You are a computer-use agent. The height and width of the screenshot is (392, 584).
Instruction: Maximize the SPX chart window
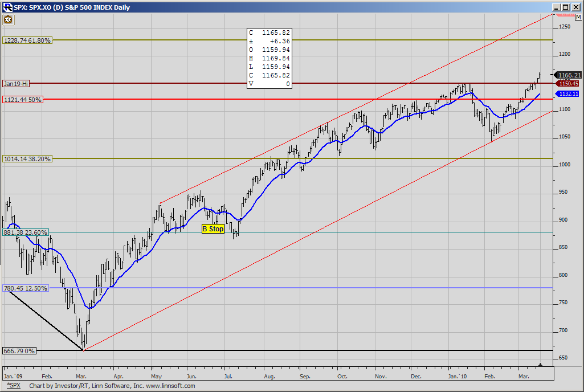tap(566, 7)
